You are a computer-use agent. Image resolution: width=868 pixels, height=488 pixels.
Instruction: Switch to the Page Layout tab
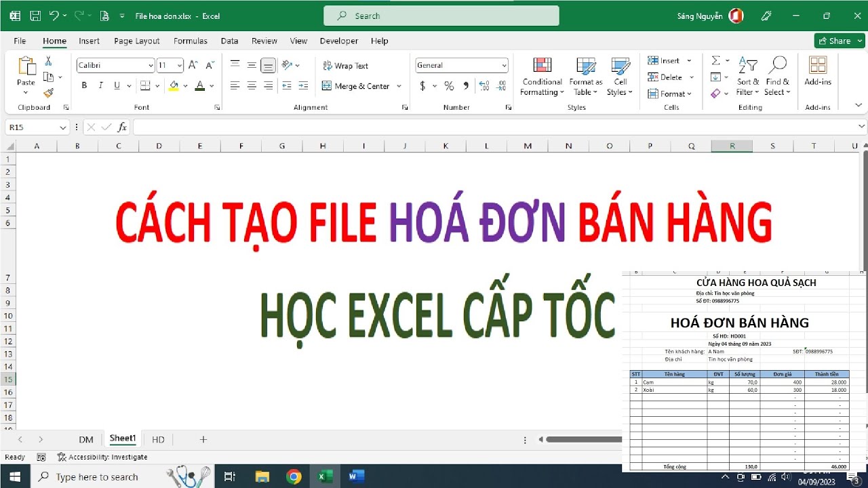[137, 41]
